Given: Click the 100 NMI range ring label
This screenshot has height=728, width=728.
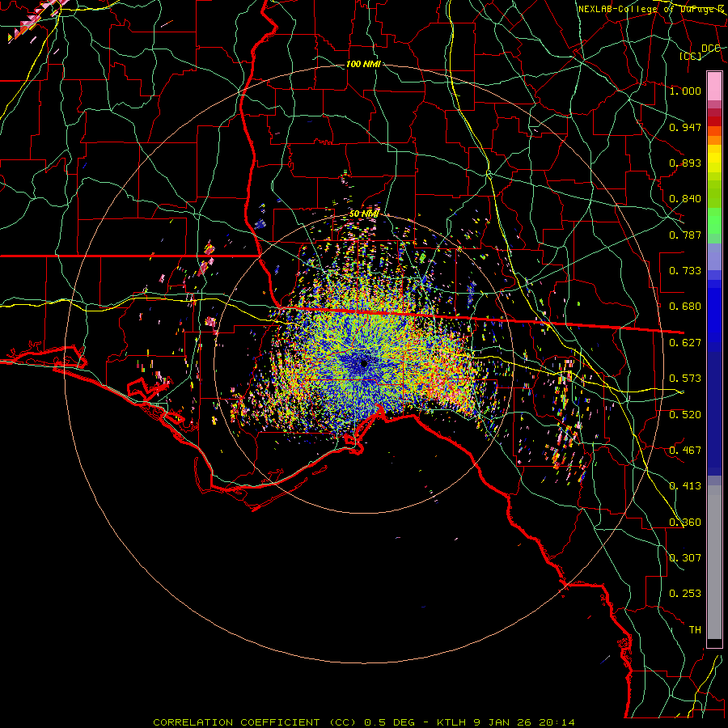Looking at the screenshot, I should [363, 64].
